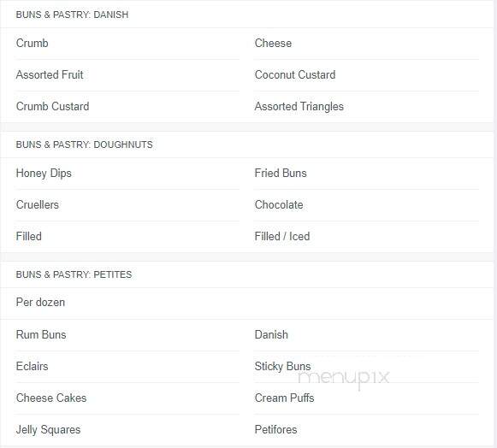Choose Coconut Custard from the list
Screen dimensions: 497x448
click(295, 74)
